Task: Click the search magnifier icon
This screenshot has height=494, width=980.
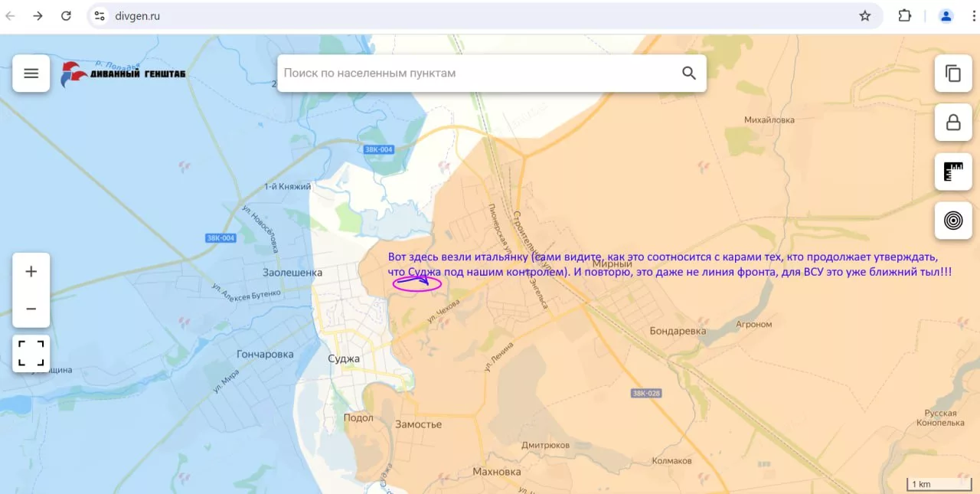Action: click(x=688, y=74)
